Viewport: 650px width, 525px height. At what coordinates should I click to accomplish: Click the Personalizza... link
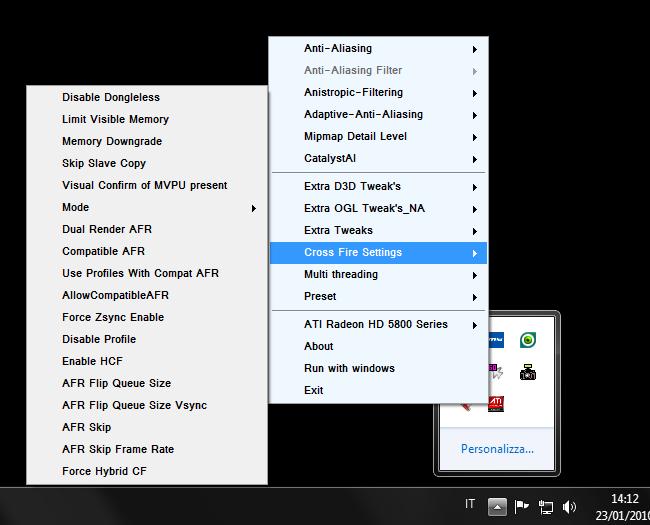click(x=497, y=449)
